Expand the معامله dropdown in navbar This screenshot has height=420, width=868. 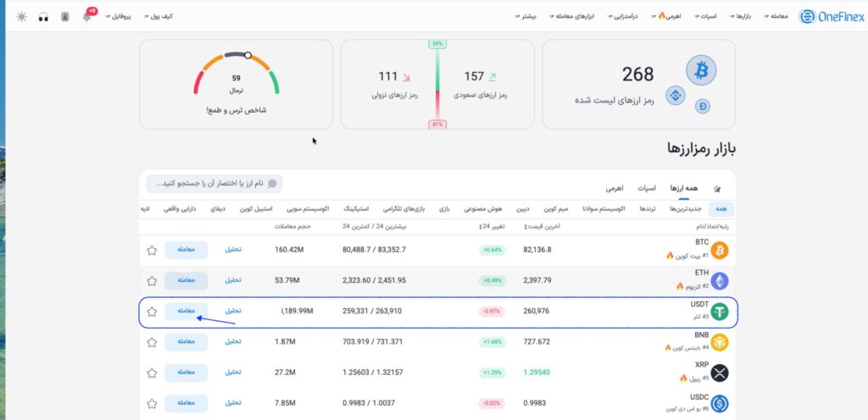coord(776,17)
